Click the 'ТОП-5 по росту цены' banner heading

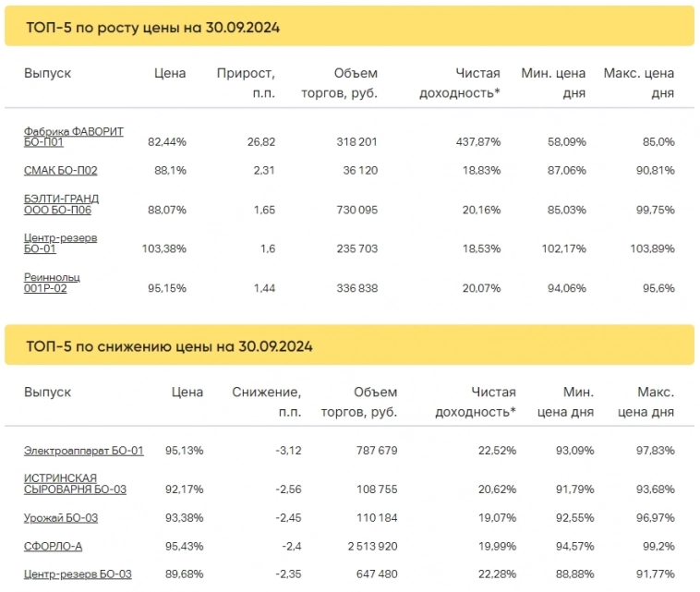[x=153, y=28]
